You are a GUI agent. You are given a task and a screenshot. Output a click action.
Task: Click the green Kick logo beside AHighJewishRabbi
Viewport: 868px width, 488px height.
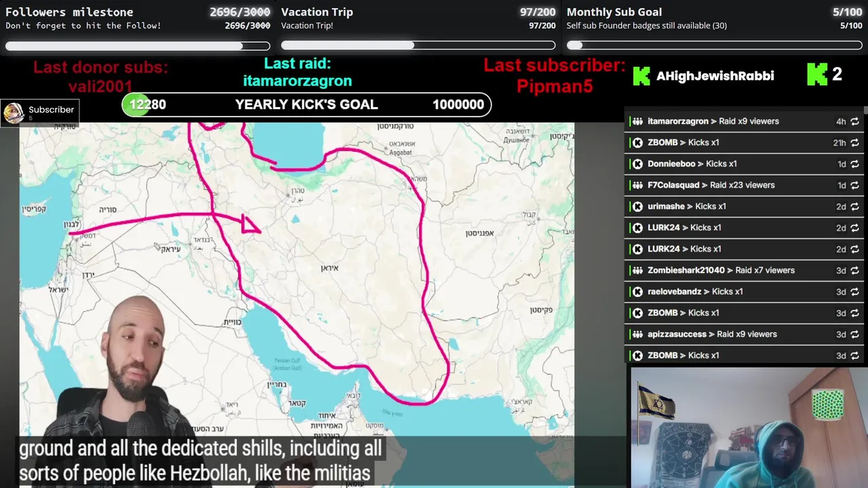click(642, 76)
